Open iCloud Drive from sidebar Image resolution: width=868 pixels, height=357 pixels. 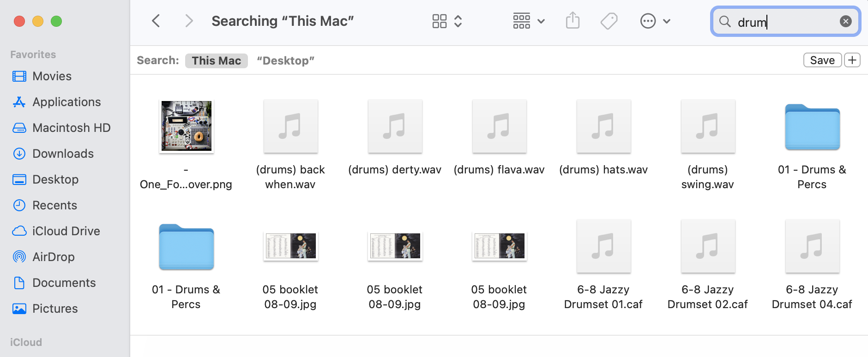[66, 231]
